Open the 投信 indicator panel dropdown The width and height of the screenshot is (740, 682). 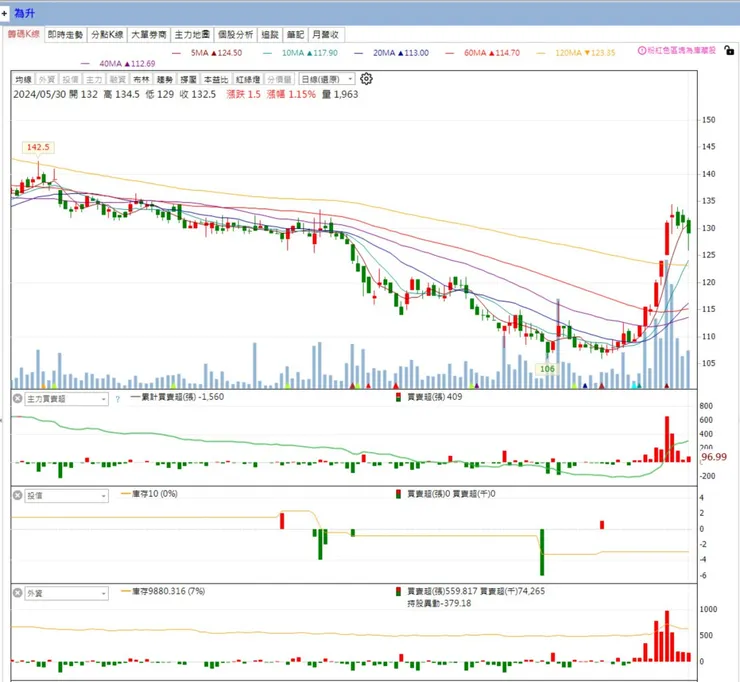[x=66, y=496]
